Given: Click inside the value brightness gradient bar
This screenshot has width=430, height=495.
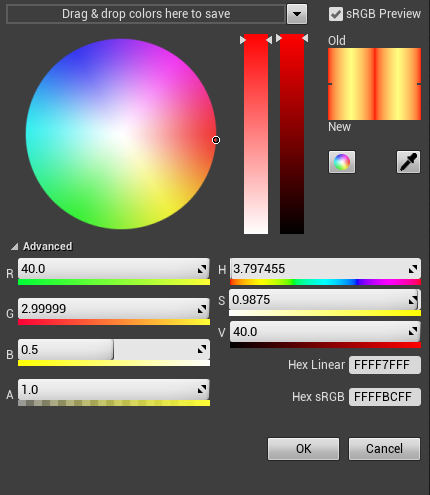Looking at the screenshot, I should click(292, 134).
